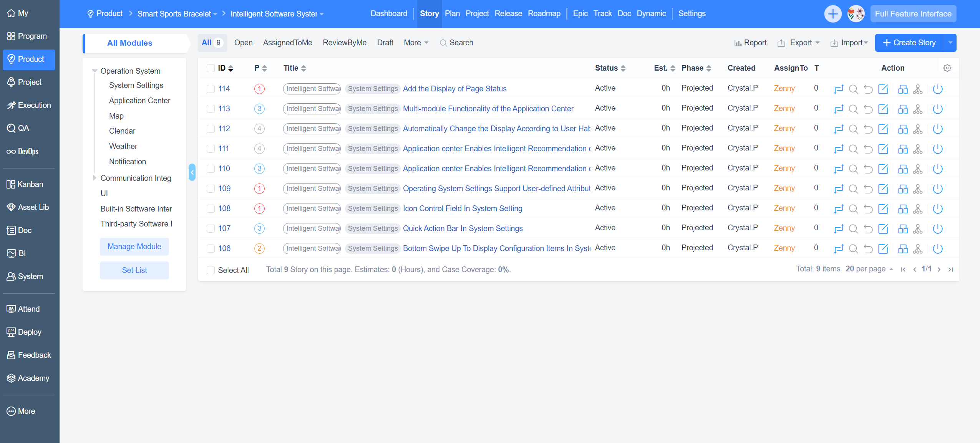Click the Copy icon for story 113
Viewport: 980px width, 443px height.
pyautogui.click(x=903, y=109)
